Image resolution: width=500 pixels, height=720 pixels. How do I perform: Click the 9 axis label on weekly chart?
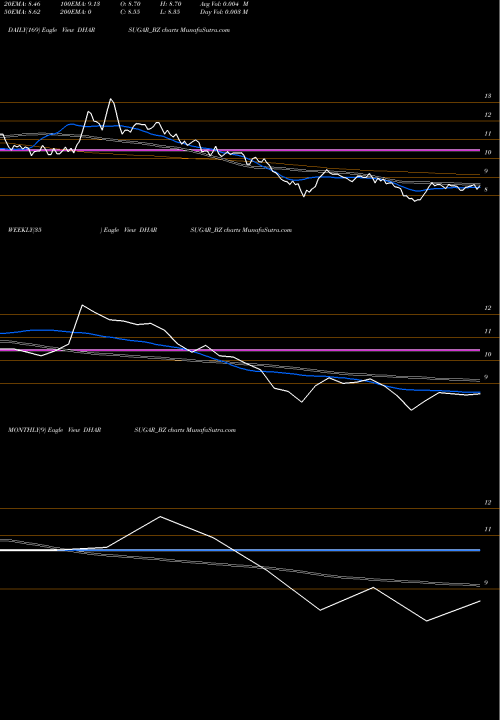pyautogui.click(x=488, y=377)
